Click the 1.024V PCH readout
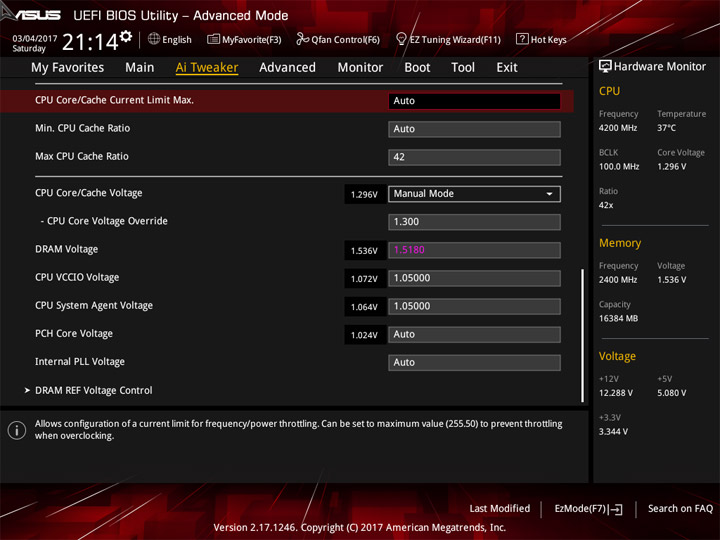 pos(364,335)
